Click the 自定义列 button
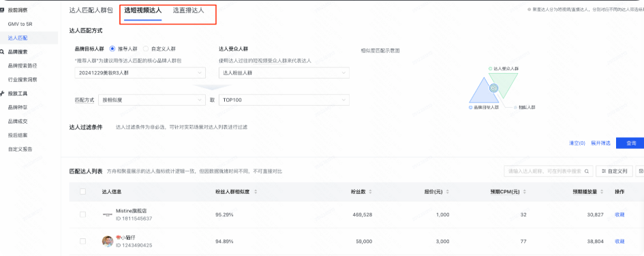Screen dimensions: 644x256 (x=614, y=171)
